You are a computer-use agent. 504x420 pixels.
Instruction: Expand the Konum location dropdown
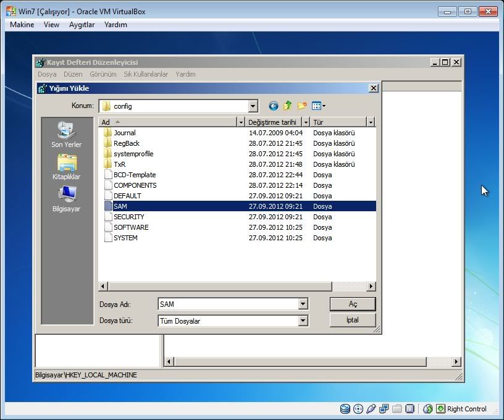tap(253, 106)
